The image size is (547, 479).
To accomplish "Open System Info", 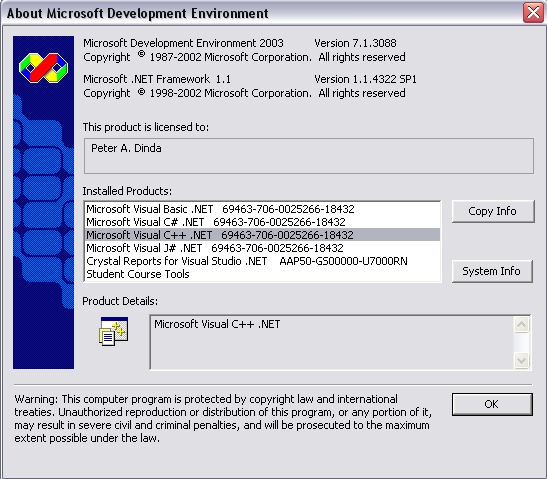I will [492, 271].
